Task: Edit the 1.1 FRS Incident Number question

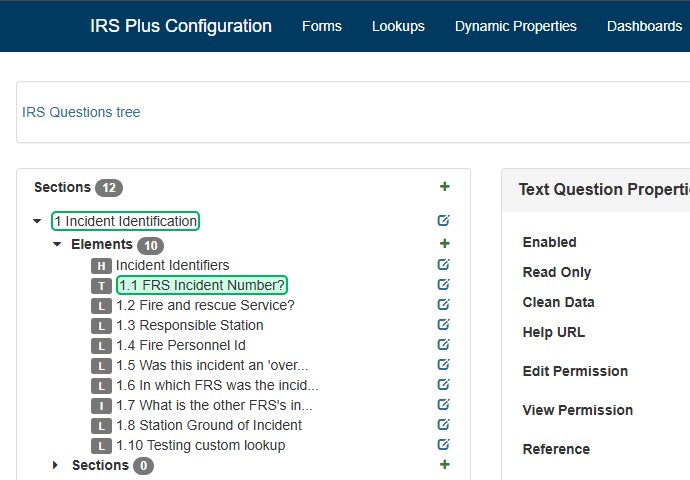Action: pos(444,285)
